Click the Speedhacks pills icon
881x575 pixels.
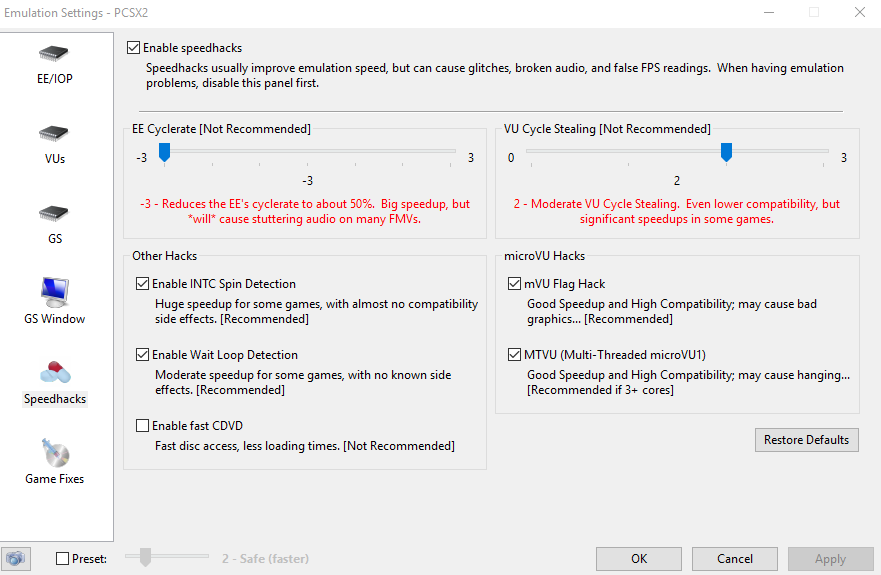pyautogui.click(x=55, y=372)
